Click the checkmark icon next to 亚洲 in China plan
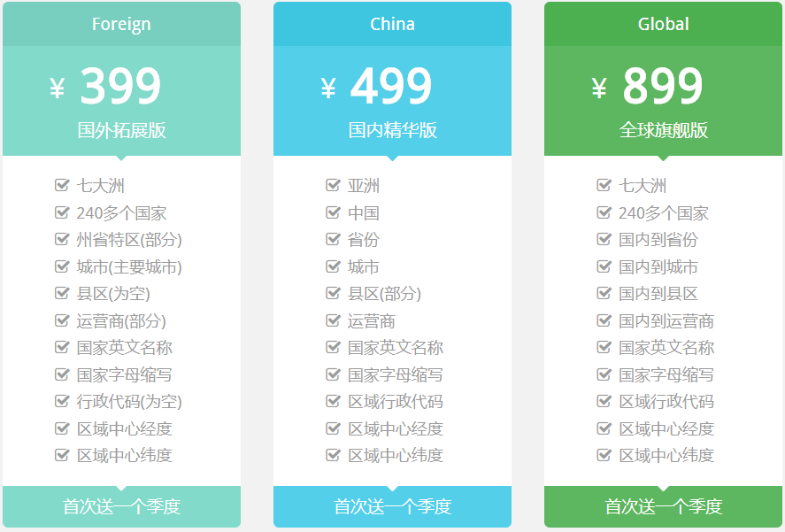The height and width of the screenshot is (532, 785). [332, 185]
